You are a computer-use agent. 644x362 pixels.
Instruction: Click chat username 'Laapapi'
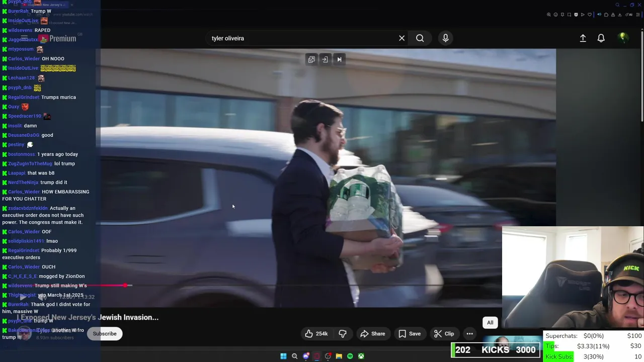coord(17,173)
